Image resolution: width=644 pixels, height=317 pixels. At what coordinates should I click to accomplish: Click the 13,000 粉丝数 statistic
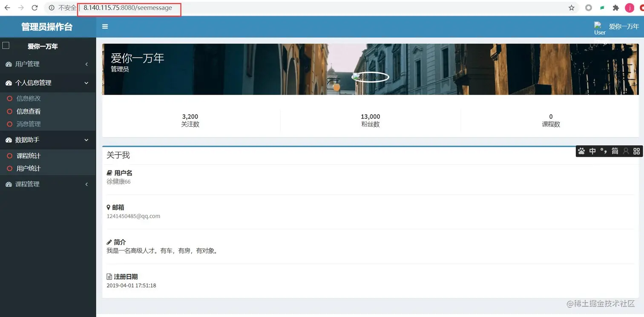click(x=370, y=121)
